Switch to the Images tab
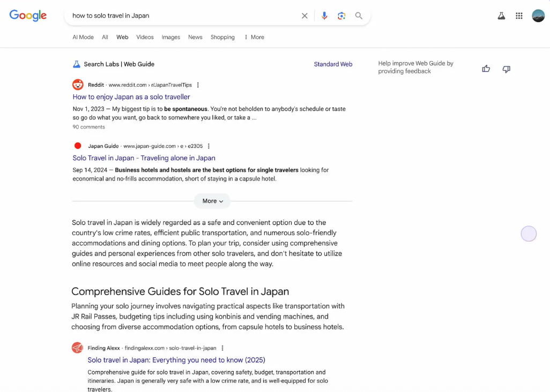Image resolution: width=550 pixels, height=392 pixels. point(171,37)
